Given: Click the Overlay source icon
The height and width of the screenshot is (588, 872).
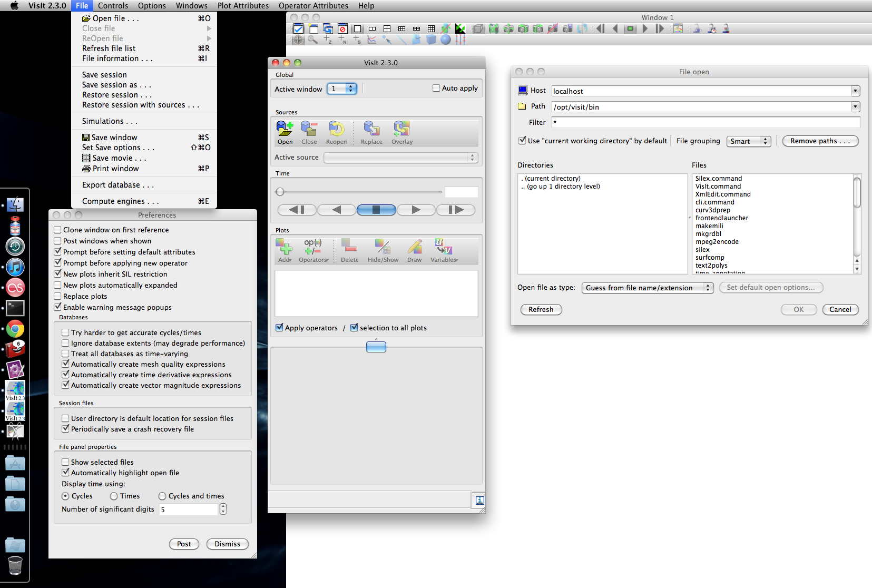Looking at the screenshot, I should (402, 132).
